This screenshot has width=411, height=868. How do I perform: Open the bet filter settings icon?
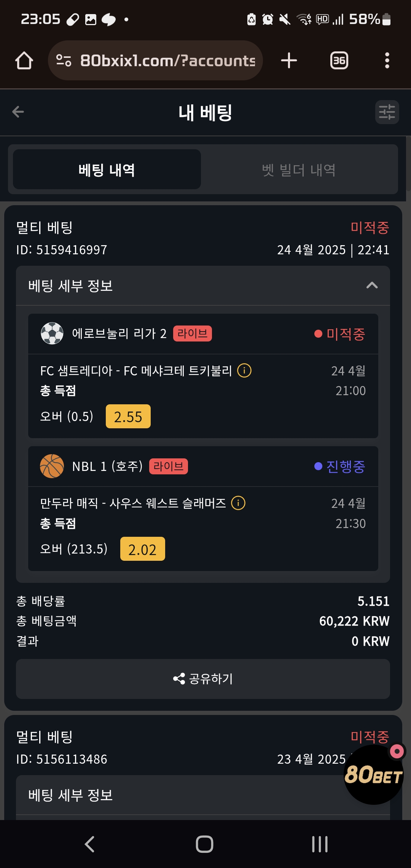(387, 112)
